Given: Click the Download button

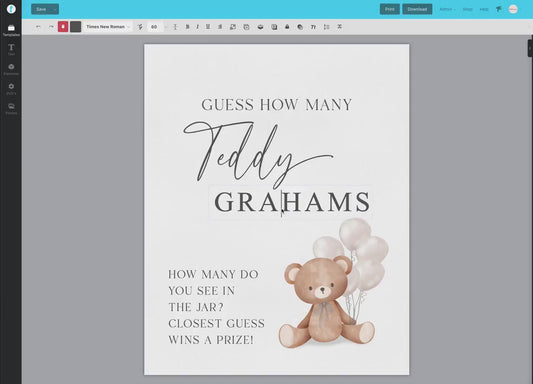Looking at the screenshot, I should (417, 9).
